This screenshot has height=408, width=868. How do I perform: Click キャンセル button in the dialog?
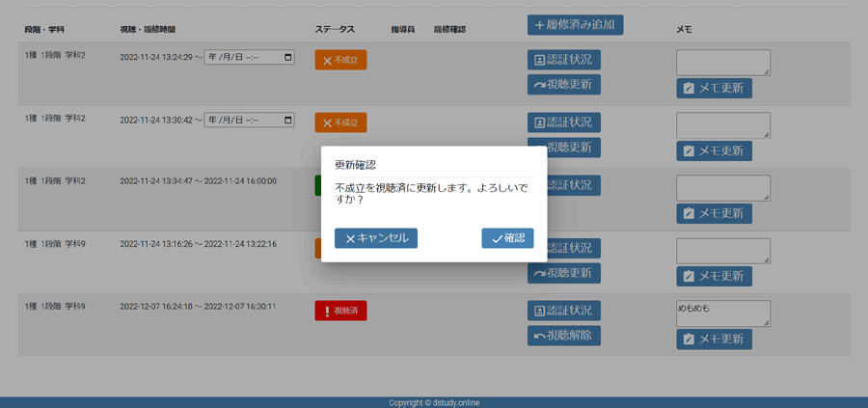click(375, 238)
